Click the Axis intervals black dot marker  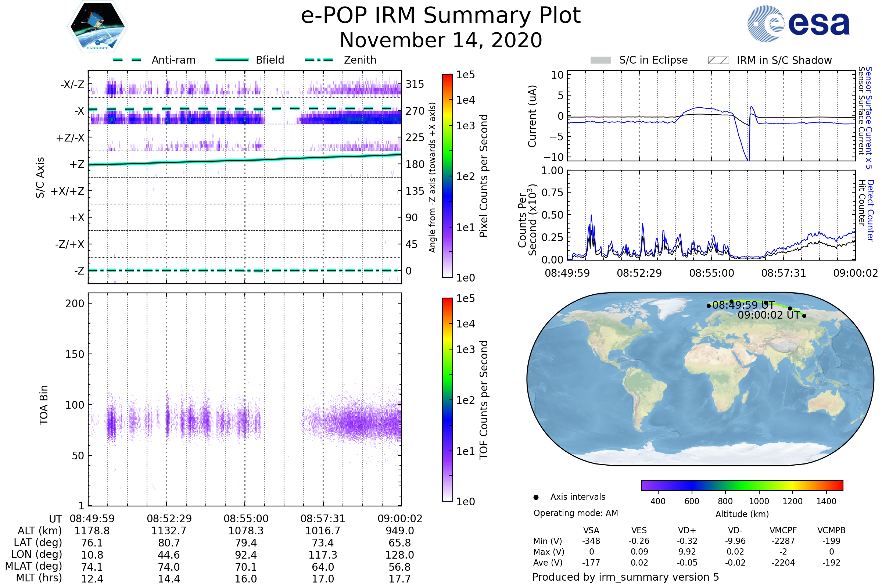click(536, 498)
